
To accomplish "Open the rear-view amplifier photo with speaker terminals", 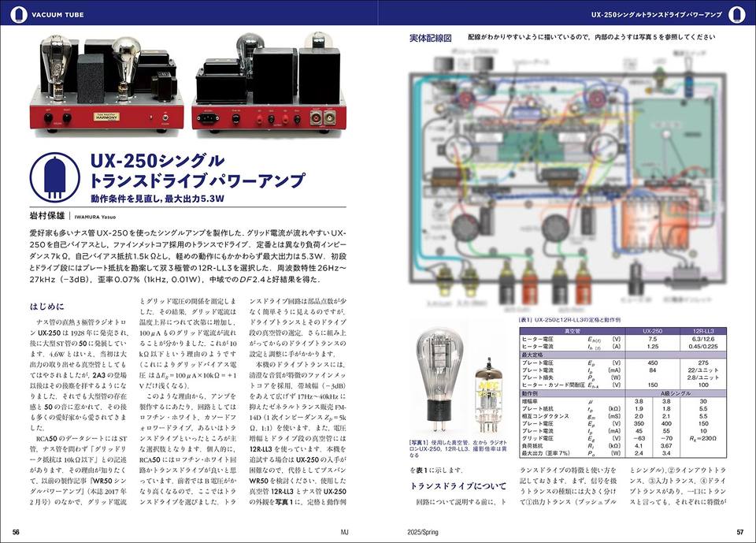I will tap(269, 84).
